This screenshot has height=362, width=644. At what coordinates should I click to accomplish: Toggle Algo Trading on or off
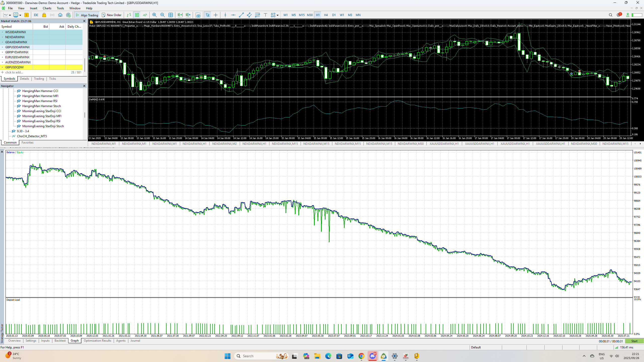coord(87,15)
